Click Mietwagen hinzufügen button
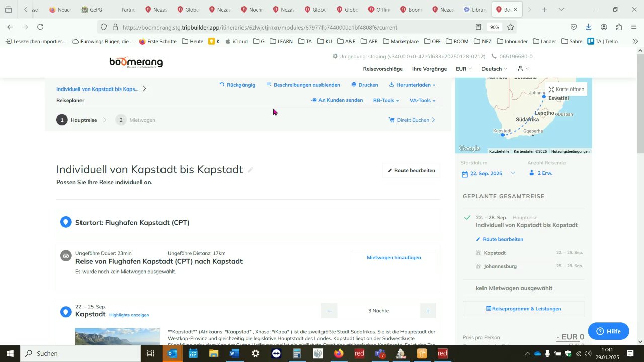The image size is (644, 362). pos(394,257)
